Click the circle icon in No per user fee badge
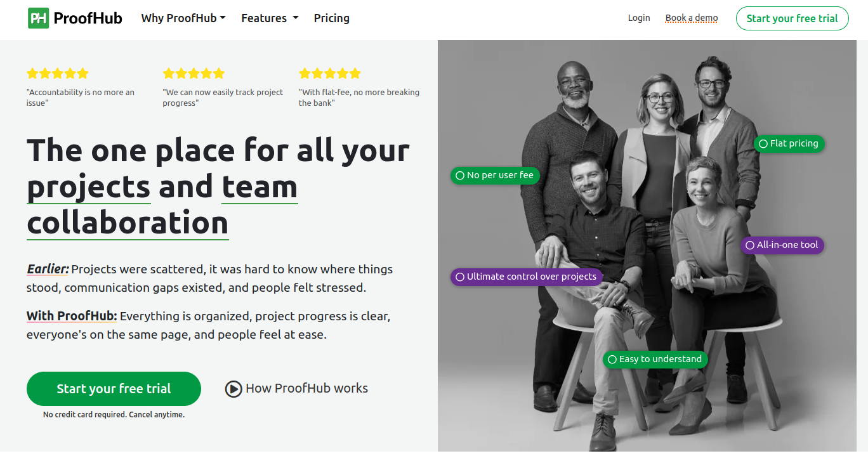Image resolution: width=868 pixels, height=463 pixels. [460, 176]
